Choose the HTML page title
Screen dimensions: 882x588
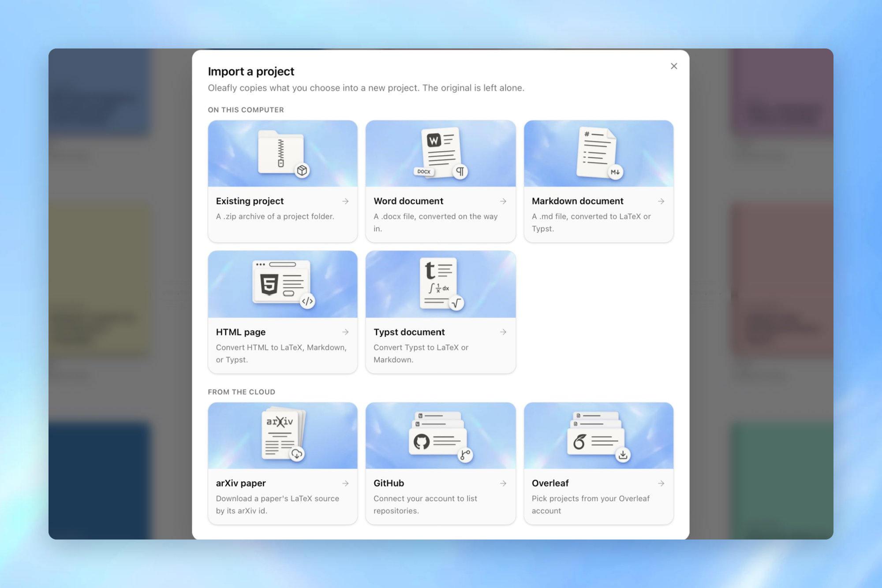(241, 332)
